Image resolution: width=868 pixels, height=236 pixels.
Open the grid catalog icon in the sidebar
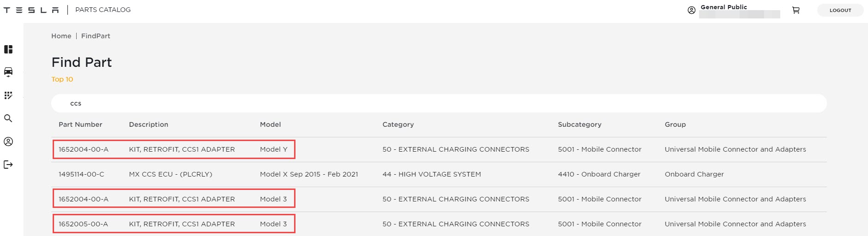pyautogui.click(x=8, y=95)
